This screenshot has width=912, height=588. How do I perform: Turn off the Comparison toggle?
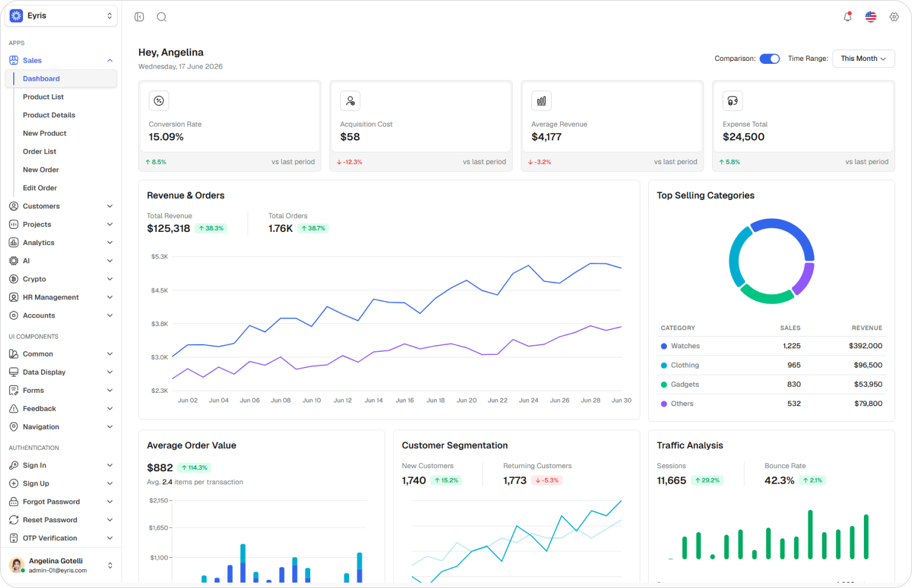pyautogui.click(x=769, y=58)
